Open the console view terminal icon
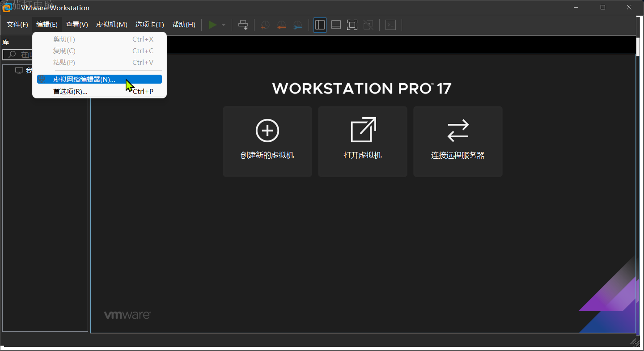The height and width of the screenshot is (351, 644). point(390,25)
